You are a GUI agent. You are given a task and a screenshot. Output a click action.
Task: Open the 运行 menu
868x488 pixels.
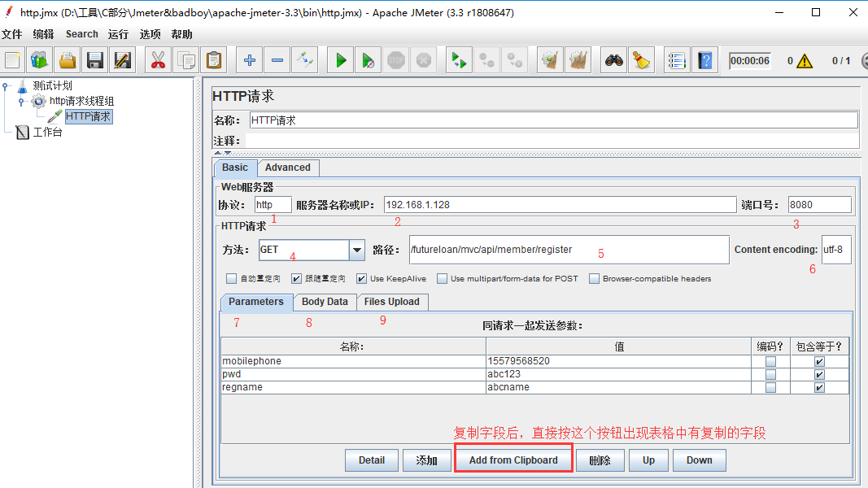click(x=118, y=34)
